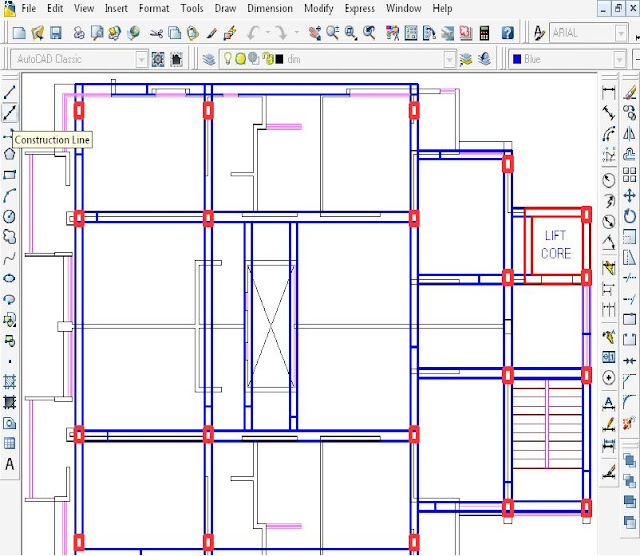Image resolution: width=640 pixels, height=556 pixels.
Task: Select the Rectangle draw tool
Action: point(9,175)
